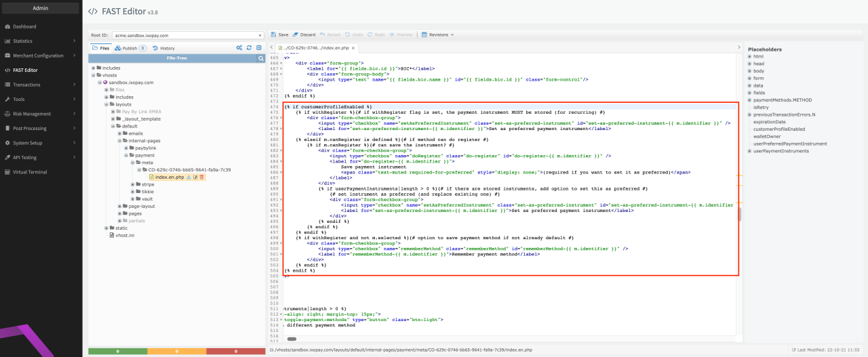This screenshot has width=868, height=357.
Task: Click the Post Processing sidebar icon
Action: (7, 128)
